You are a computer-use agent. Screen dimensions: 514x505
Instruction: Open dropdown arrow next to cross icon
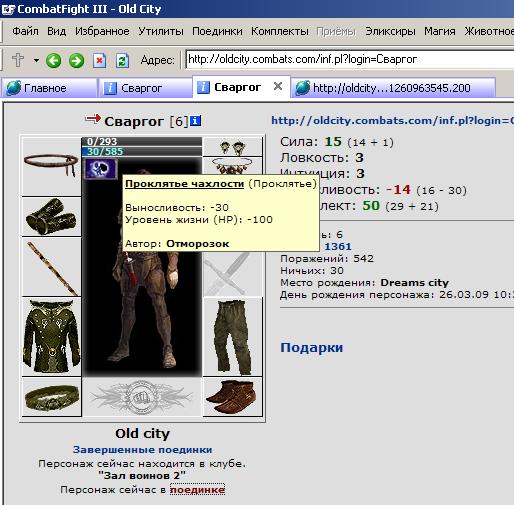tap(36, 61)
